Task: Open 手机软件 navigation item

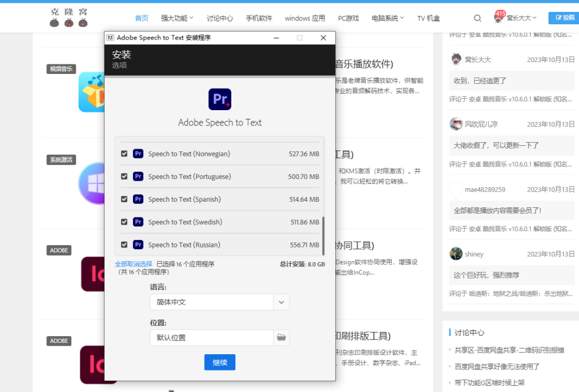Action: click(259, 18)
